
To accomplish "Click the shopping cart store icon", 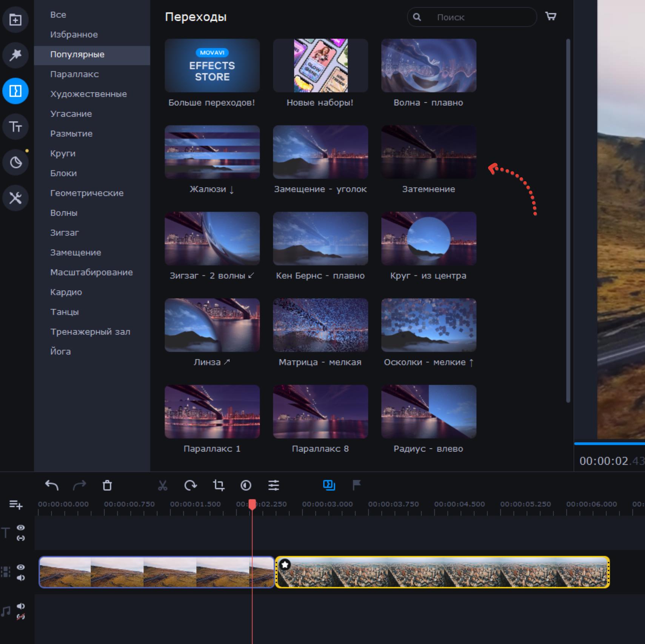I will coord(551,16).
